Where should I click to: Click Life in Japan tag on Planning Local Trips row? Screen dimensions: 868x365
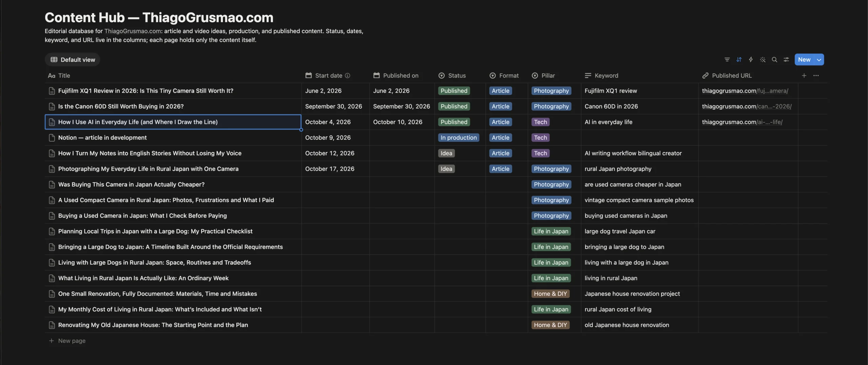(x=551, y=231)
